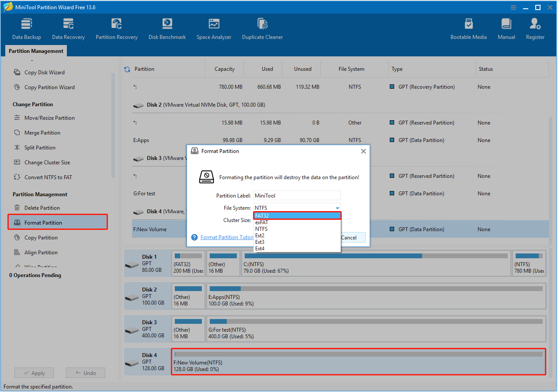Select G:For test(NTFS) block on Disk 3 map
Viewport: 558px width, 392px height.
pos(376,329)
